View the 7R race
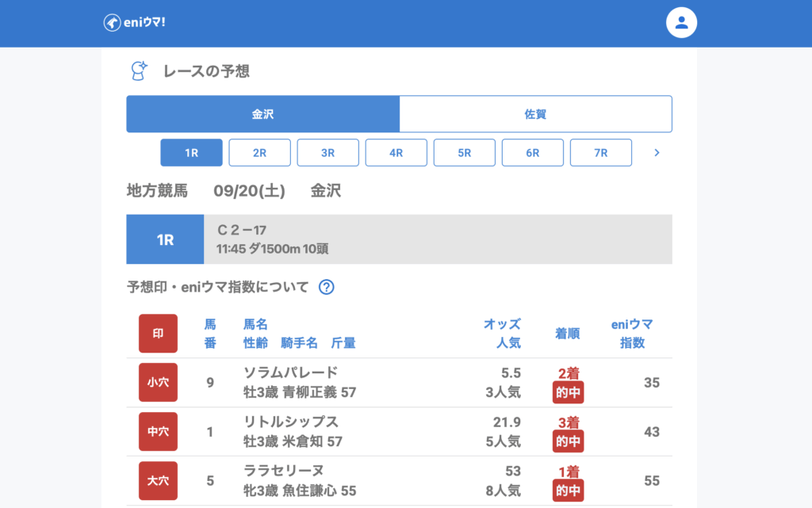The height and width of the screenshot is (508, 812). tap(600, 153)
